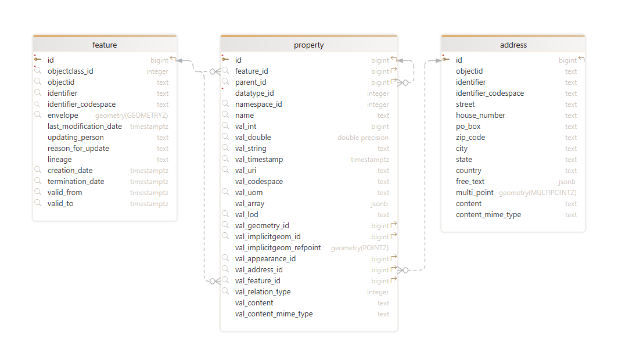Viewport: 618px width, 364px height.
Task: Click the foreign-key arrow on val_geometry_id
Action: 393,225
